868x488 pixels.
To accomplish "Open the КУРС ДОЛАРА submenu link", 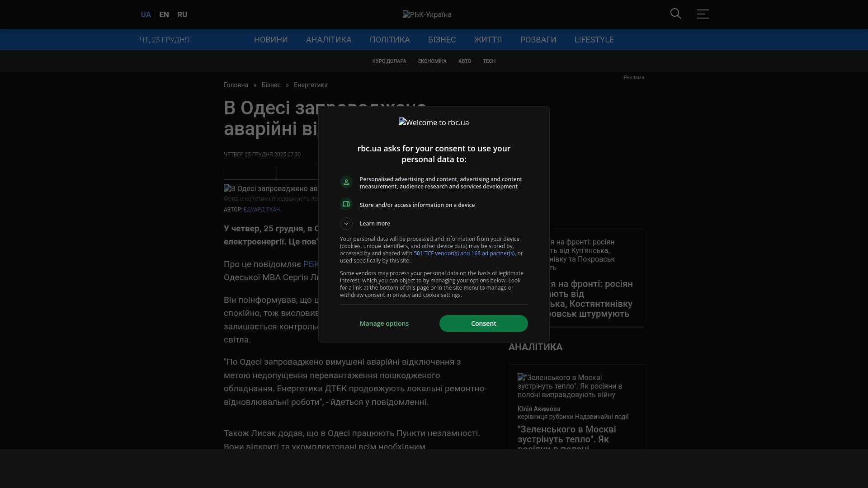I will tap(389, 61).
